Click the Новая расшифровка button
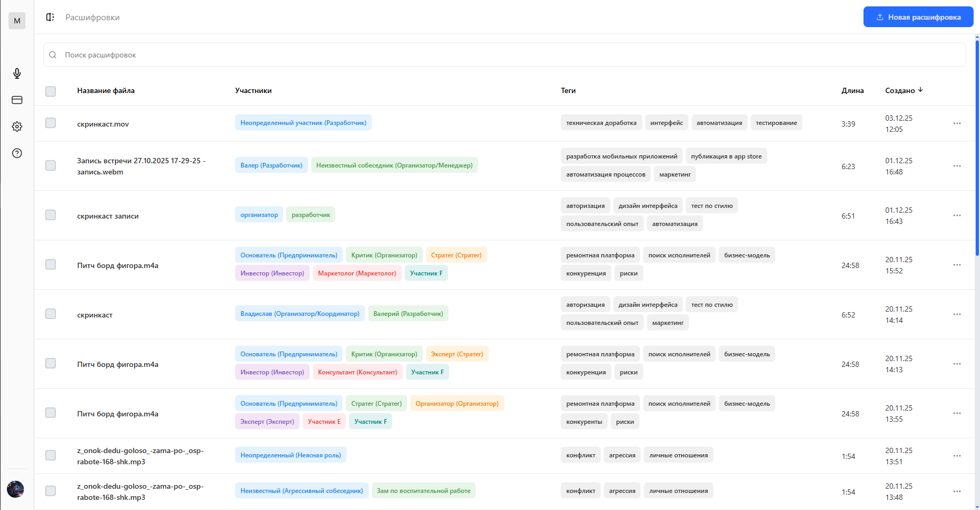The height and width of the screenshot is (510, 980). tap(918, 17)
